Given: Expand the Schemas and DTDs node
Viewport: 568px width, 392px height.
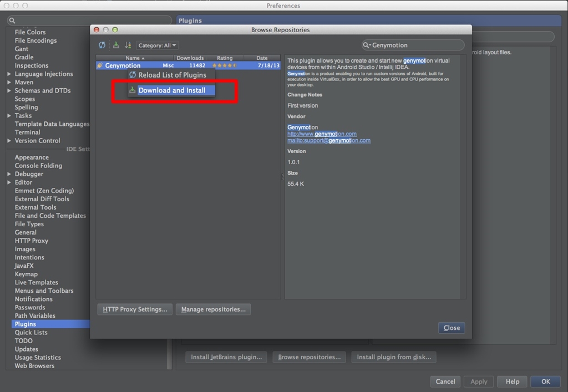Looking at the screenshot, I should click(x=9, y=90).
